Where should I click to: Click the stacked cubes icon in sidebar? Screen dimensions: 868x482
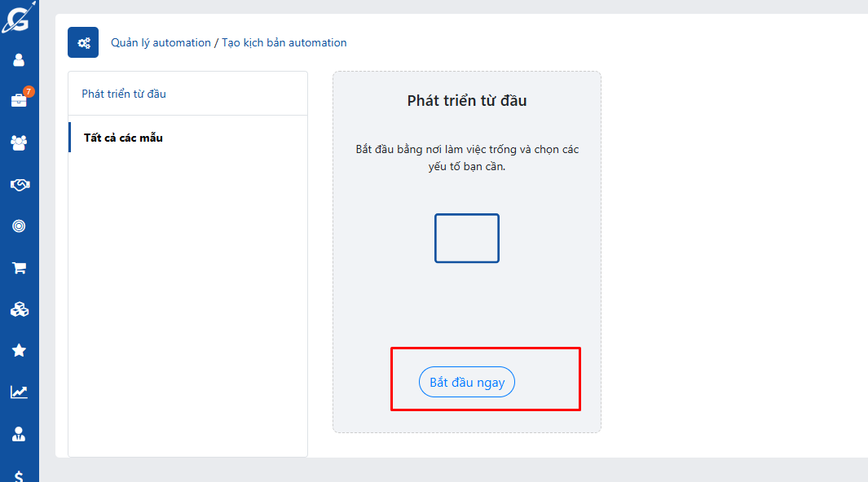click(x=19, y=309)
